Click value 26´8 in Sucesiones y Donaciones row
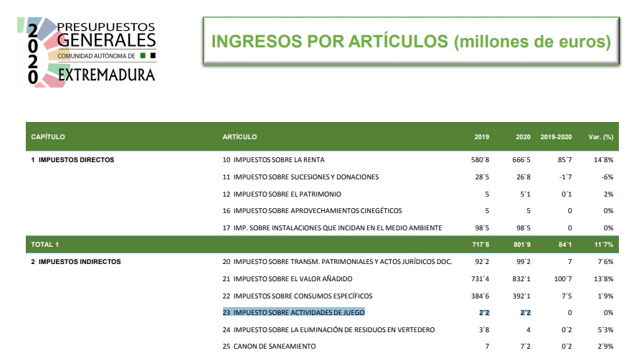644x353 pixels. tap(524, 177)
